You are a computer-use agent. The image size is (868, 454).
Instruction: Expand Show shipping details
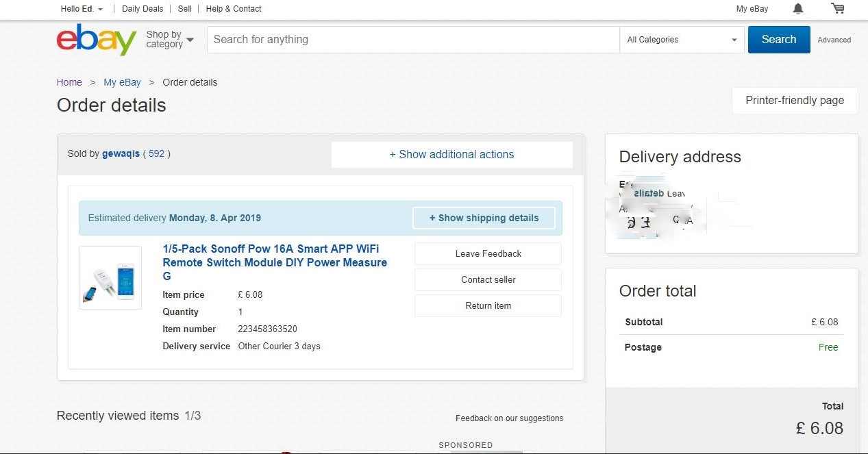484,218
